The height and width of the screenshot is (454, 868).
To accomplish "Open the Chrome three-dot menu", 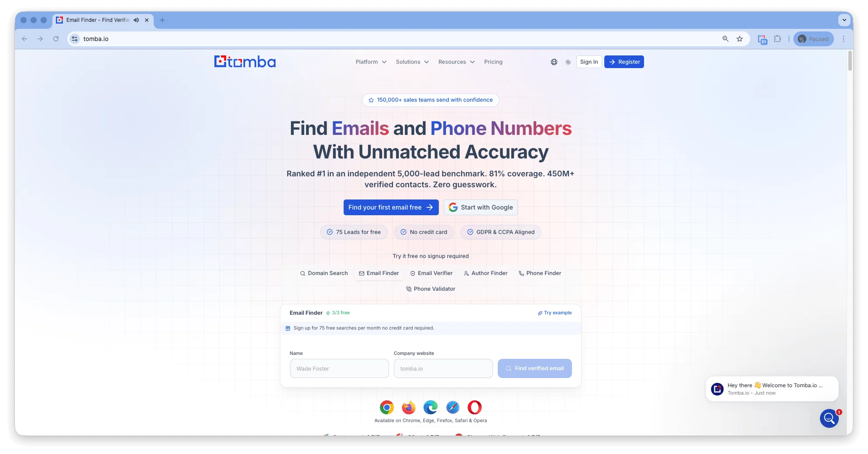I will (844, 39).
